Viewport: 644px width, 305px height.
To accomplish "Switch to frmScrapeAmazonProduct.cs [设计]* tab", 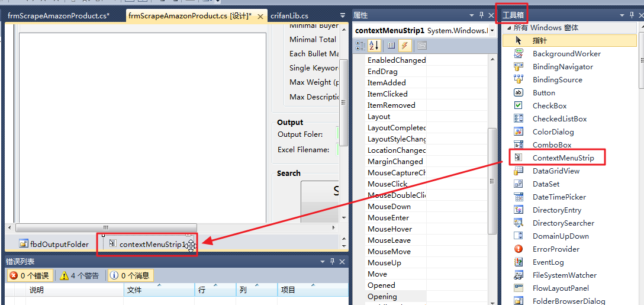I will (x=190, y=16).
